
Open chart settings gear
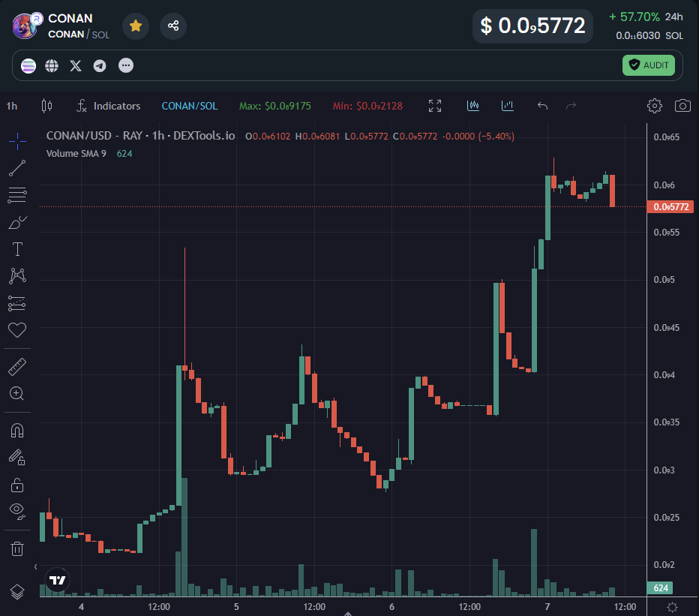click(655, 106)
